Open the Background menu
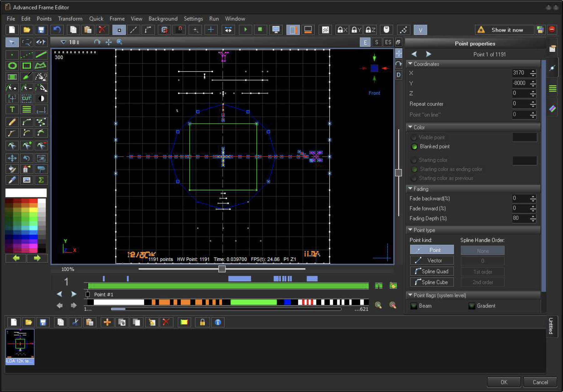This screenshot has width=563, height=392. click(x=163, y=19)
